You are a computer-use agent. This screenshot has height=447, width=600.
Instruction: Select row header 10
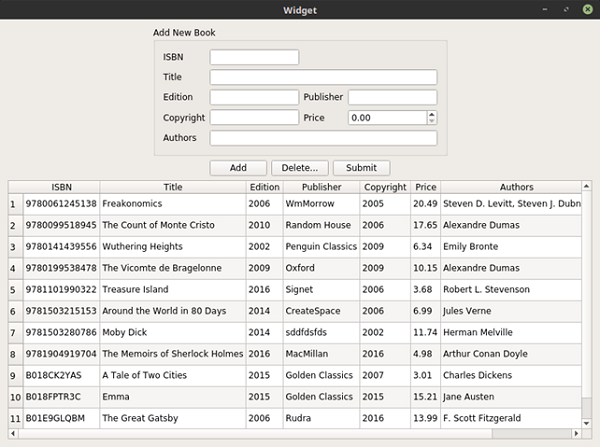(15, 397)
